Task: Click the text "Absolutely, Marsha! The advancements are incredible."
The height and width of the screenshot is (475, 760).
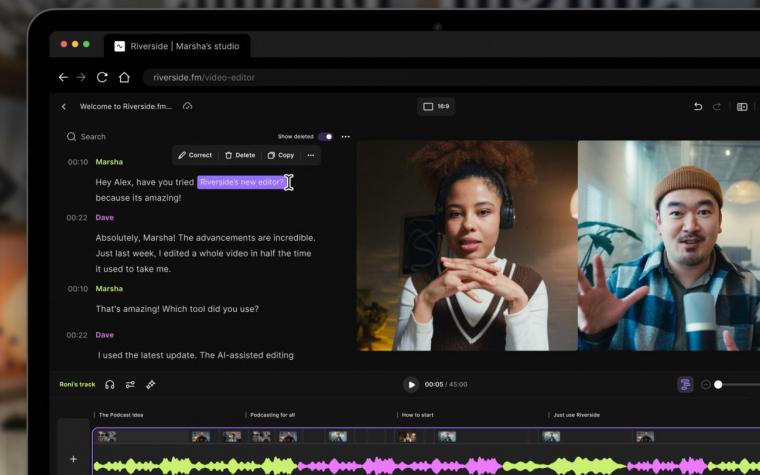Action: tap(206, 238)
